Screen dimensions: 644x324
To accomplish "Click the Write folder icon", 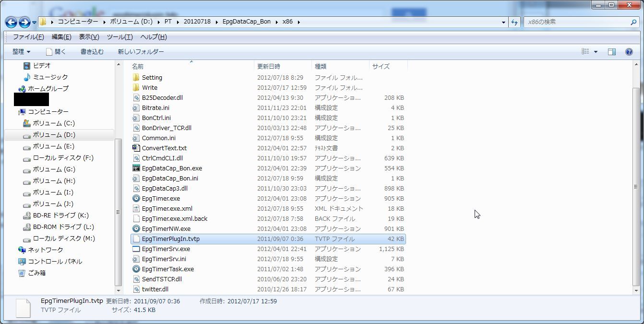I will coord(136,87).
